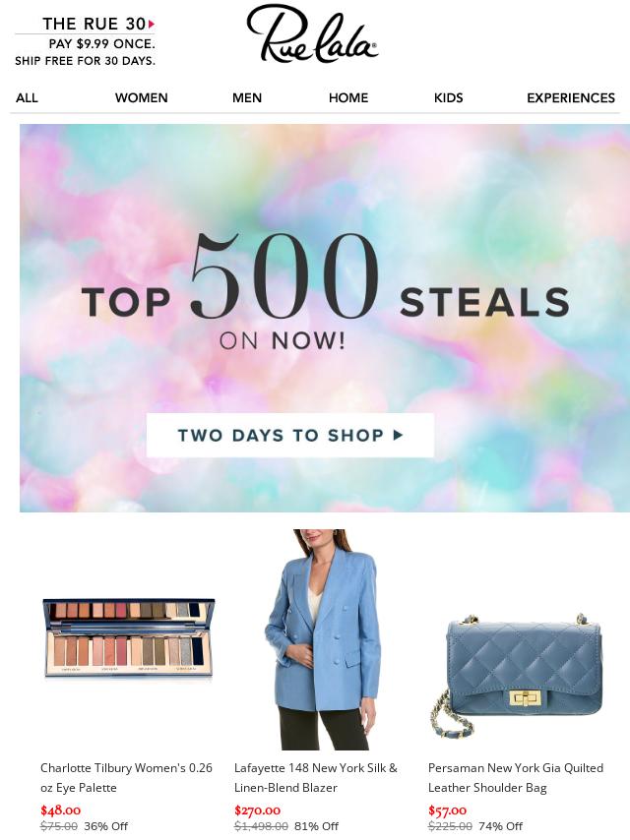
Task: Select the HOME navigation item
Action: coord(348,98)
